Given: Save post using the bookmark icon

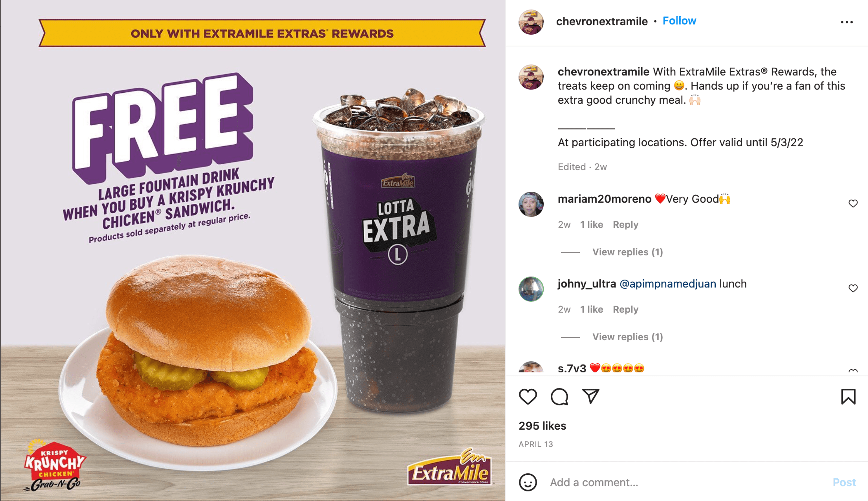Looking at the screenshot, I should pos(848,396).
